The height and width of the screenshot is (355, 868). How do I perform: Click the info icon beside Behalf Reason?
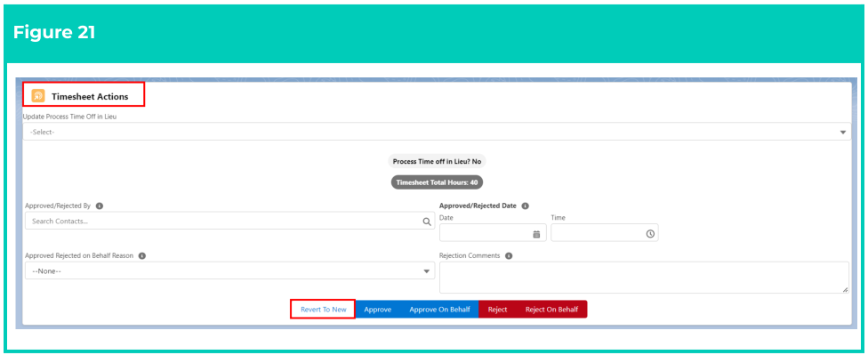pyautogui.click(x=141, y=256)
